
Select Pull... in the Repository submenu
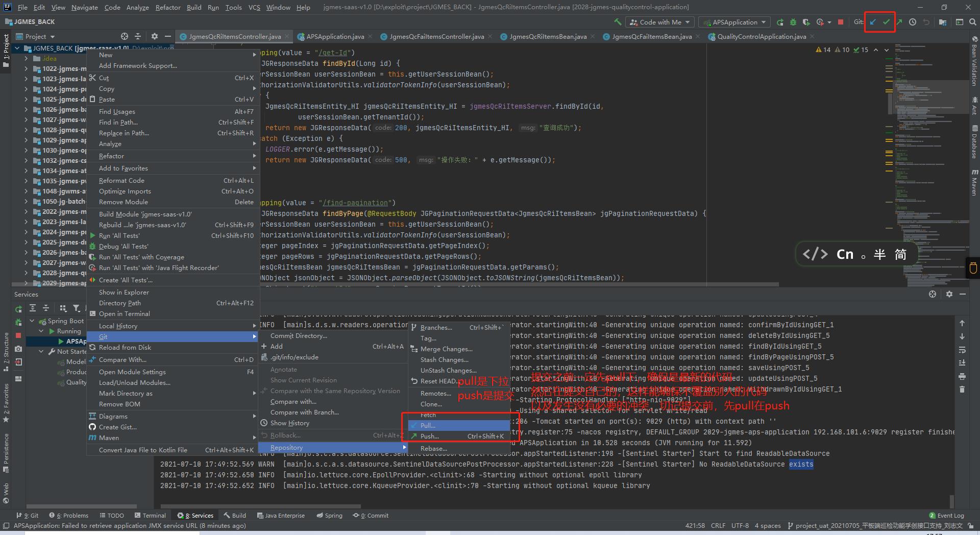click(459, 425)
